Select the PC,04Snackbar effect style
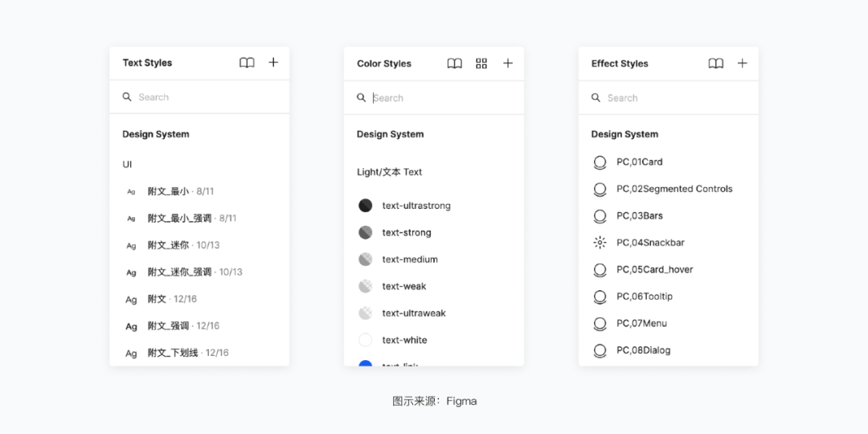This screenshot has width=868, height=434. pyautogui.click(x=650, y=243)
